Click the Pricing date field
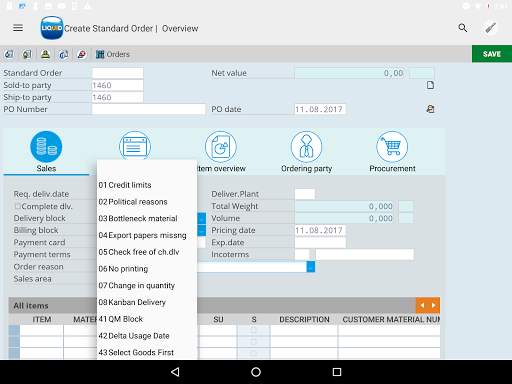512x384 pixels. click(320, 230)
